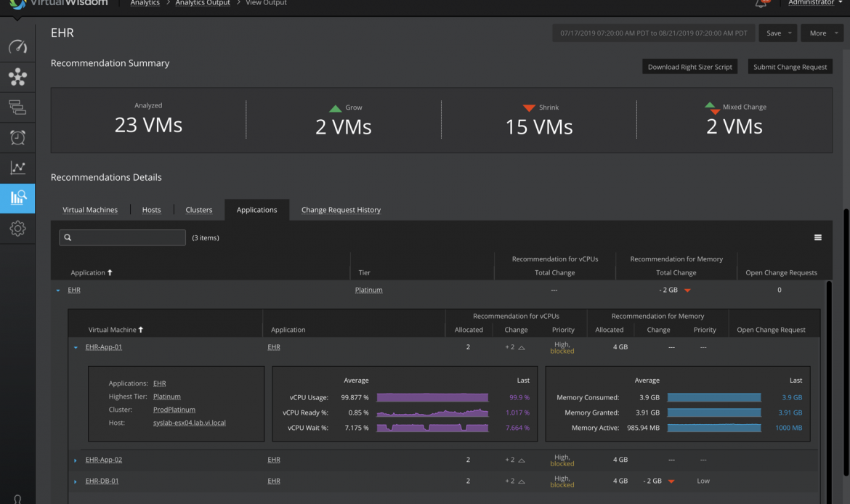
Task: Open the table column options menu icon
Action: [817, 237]
